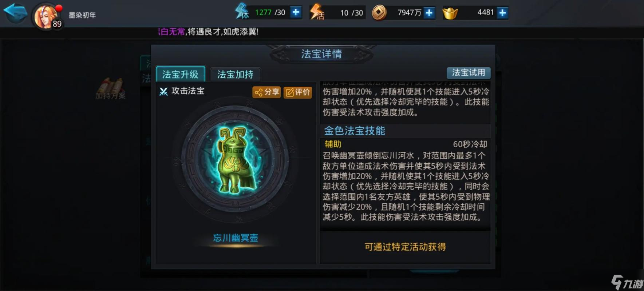Click the 分享 share button
644x291 pixels.
[266, 92]
